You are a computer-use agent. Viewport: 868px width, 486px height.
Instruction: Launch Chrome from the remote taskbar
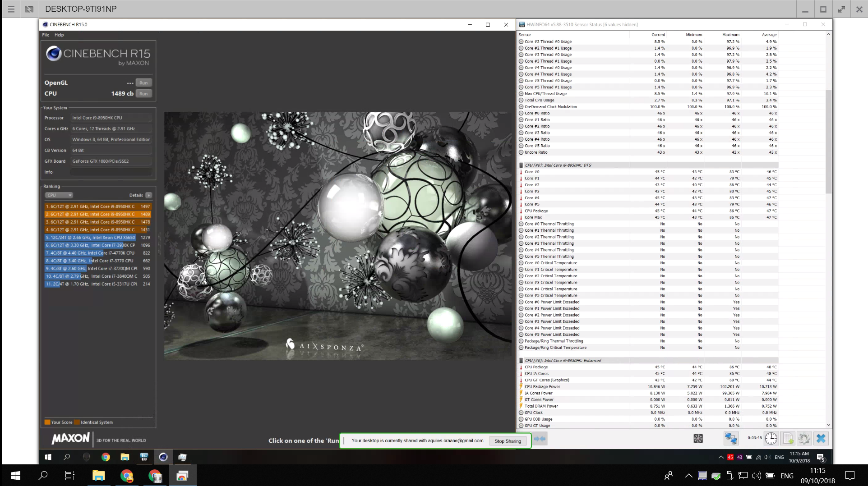click(106, 457)
